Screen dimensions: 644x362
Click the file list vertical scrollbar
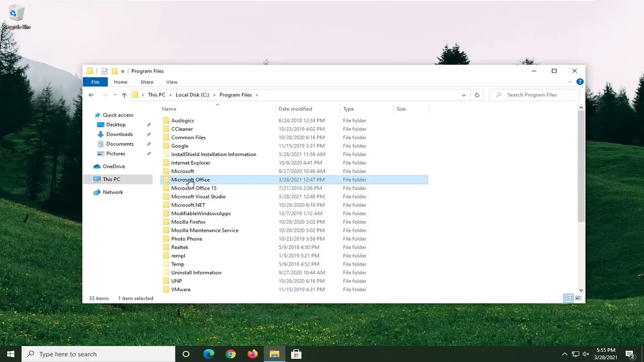pyautogui.click(x=581, y=166)
